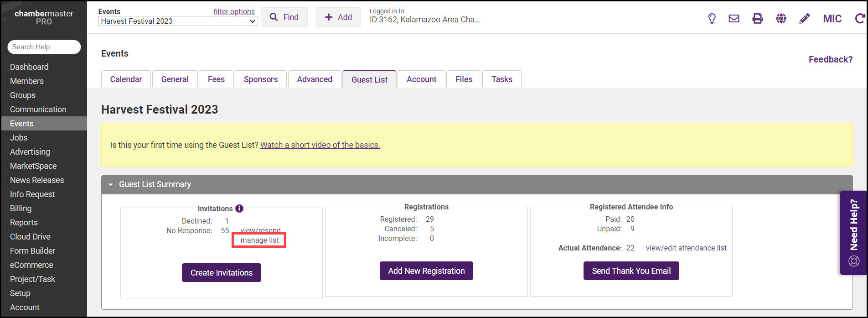Click the refresh arrow icon

point(859,19)
